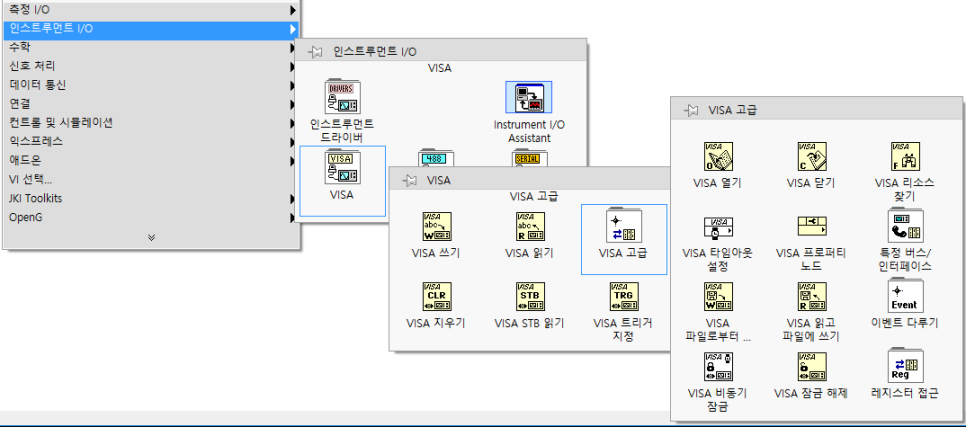Choose the 레지스터 접근 icon
The height and width of the screenshot is (427, 966).
point(904,366)
